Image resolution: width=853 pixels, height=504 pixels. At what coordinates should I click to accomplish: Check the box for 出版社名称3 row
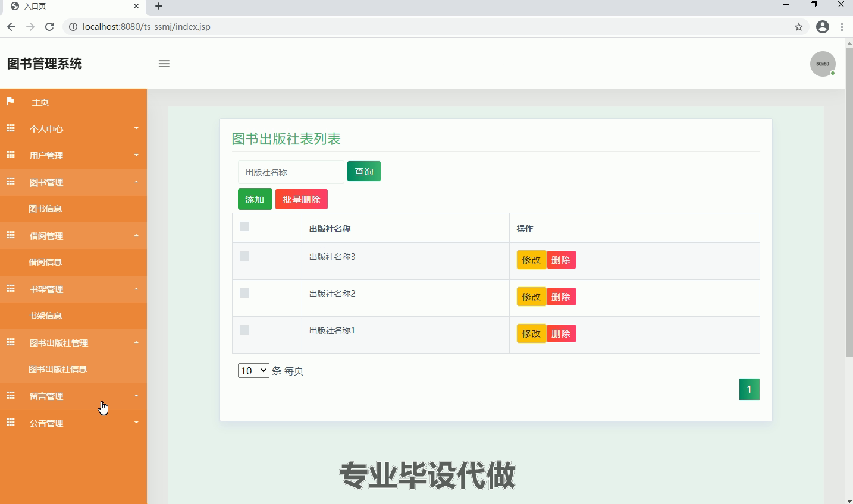pos(244,256)
